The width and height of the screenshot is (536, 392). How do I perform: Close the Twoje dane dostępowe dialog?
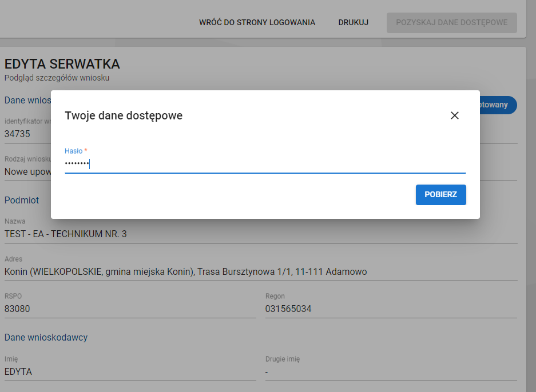click(x=455, y=115)
